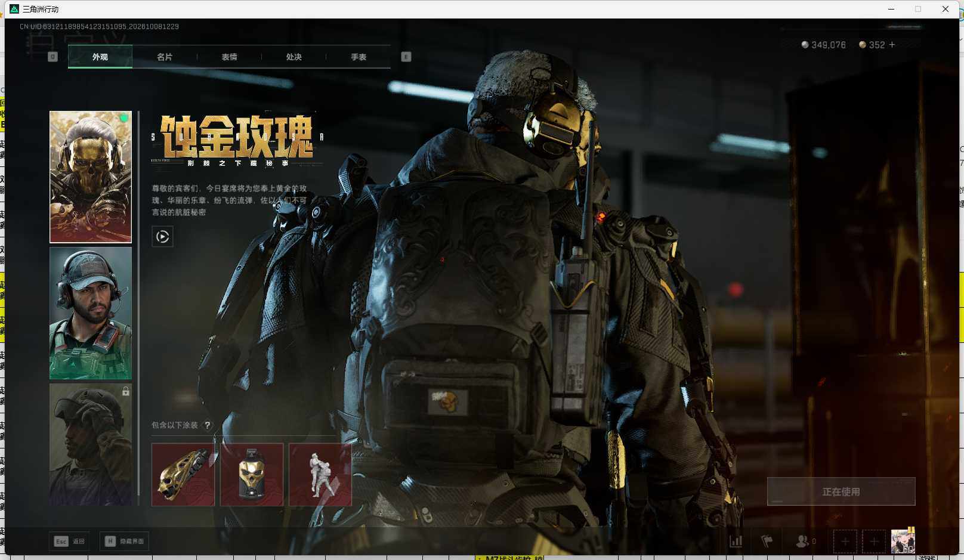Open the 名片 tab

coord(165,57)
